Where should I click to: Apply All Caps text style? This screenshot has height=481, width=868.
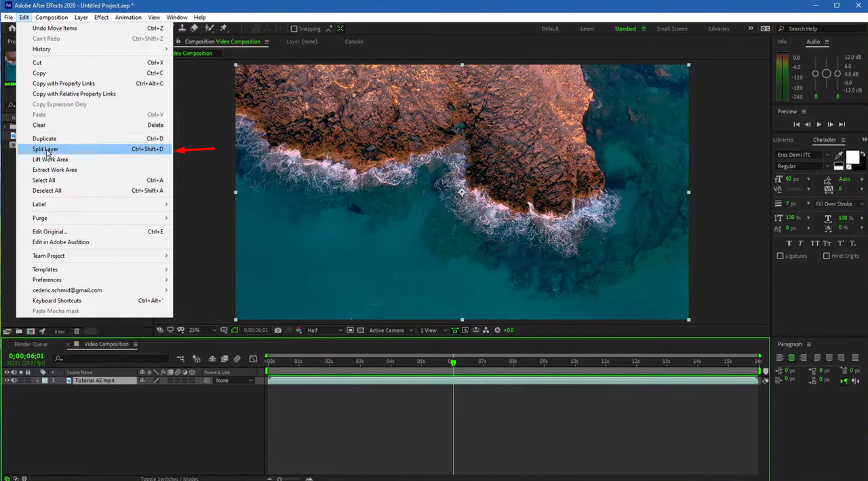click(815, 243)
